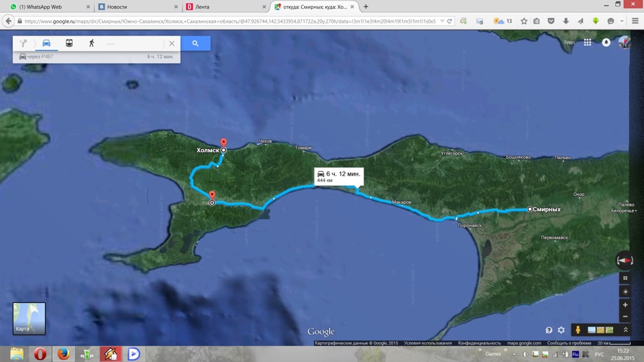644x362 pixels.
Task: Open Firefox downloads arrow
Action: pos(566,21)
